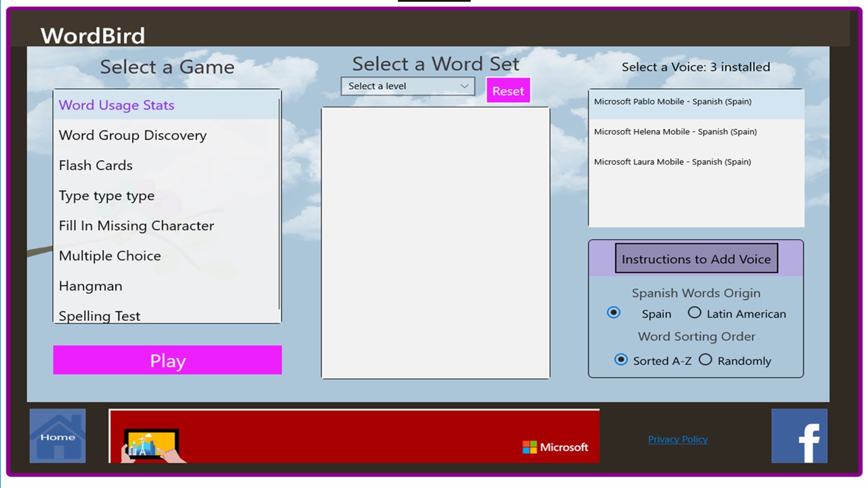Image resolution: width=868 pixels, height=488 pixels.
Task: Open the Facebook page via its icon
Action: click(799, 435)
